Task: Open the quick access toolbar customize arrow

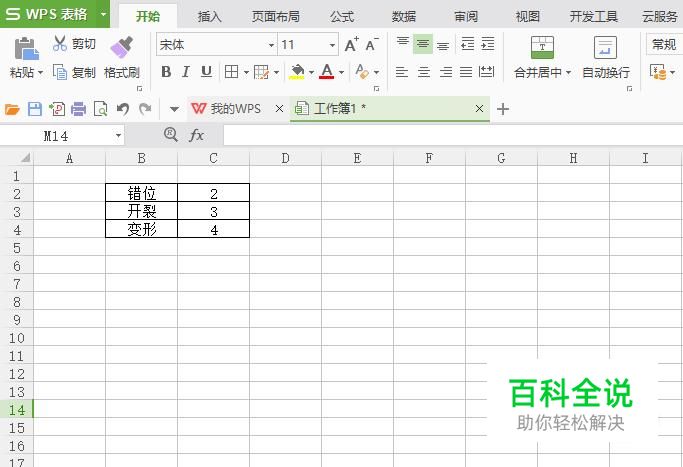Action: tap(174, 109)
